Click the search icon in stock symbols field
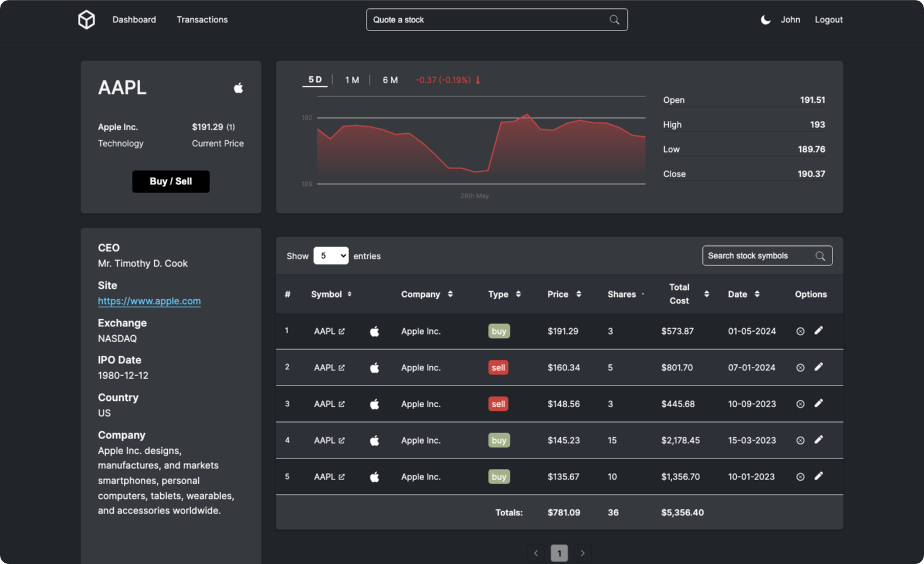Image resolution: width=924 pixels, height=564 pixels. [820, 256]
